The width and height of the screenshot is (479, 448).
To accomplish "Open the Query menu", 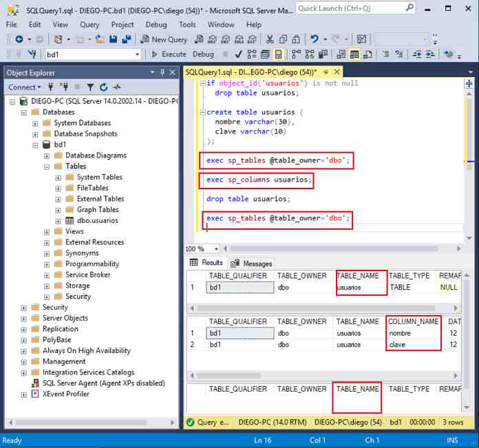I will pos(89,25).
